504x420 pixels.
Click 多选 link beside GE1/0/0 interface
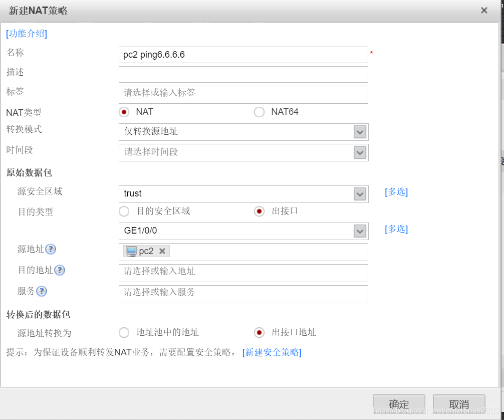(x=396, y=229)
